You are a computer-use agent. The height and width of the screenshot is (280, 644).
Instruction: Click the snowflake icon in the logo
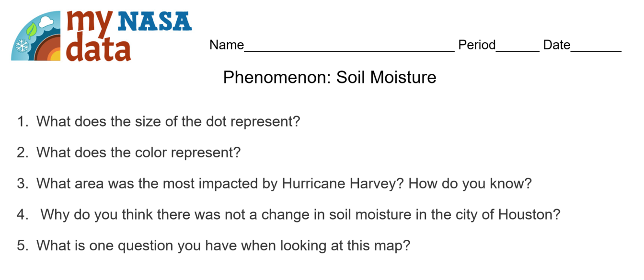(x=22, y=47)
